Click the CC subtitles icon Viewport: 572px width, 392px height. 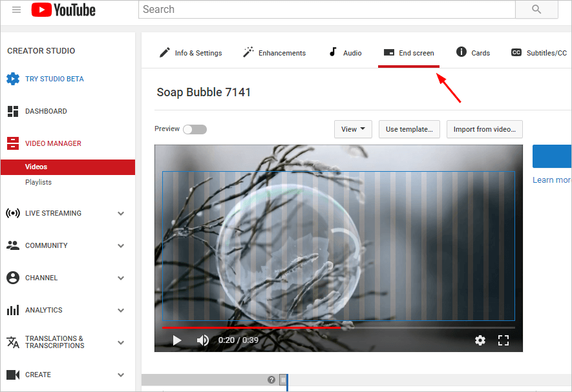coord(516,52)
